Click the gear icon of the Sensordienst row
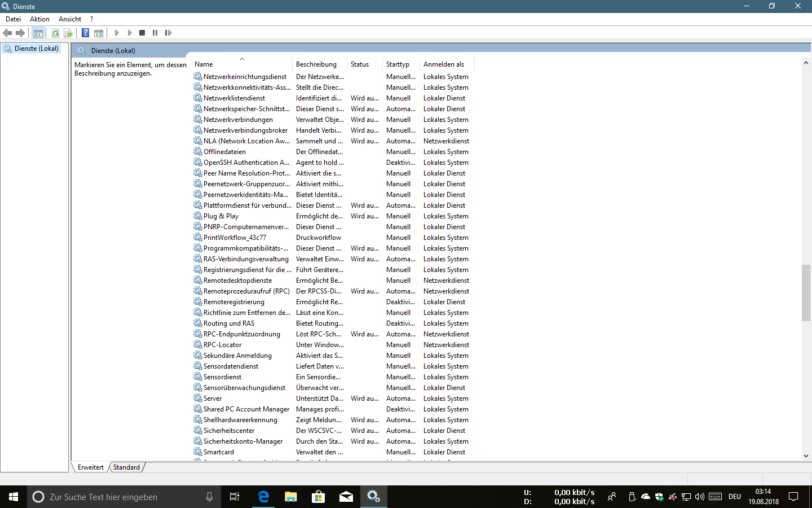The width and height of the screenshot is (812, 508). point(198,376)
